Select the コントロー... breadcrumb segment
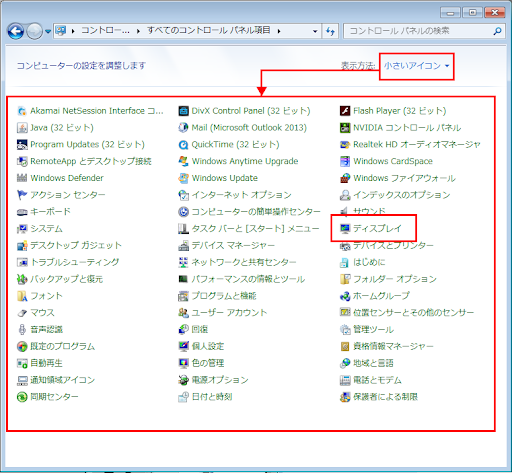The height and width of the screenshot is (473, 512). tap(105, 31)
